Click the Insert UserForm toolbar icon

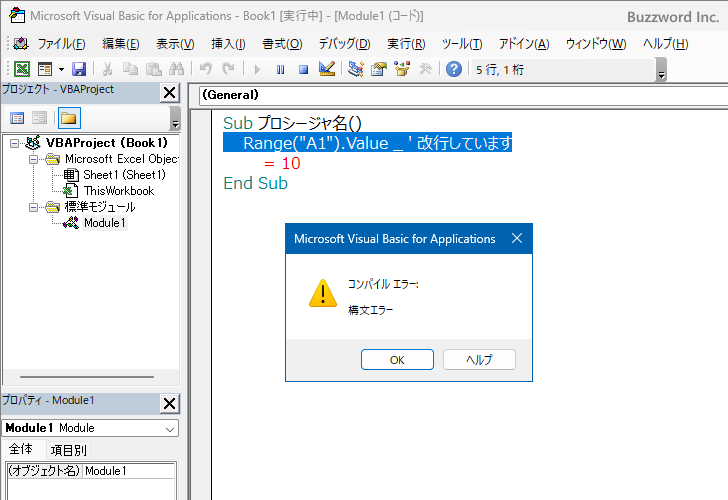click(x=45, y=69)
